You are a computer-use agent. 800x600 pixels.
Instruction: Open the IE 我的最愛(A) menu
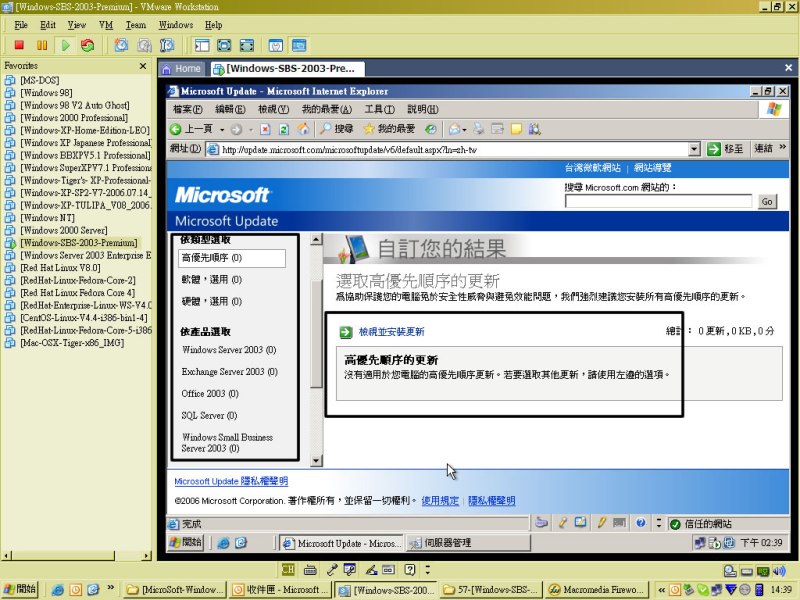click(x=327, y=109)
